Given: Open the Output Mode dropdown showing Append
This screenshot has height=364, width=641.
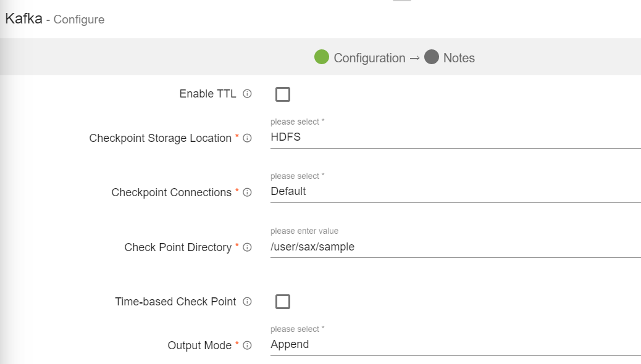Looking at the screenshot, I should click(x=455, y=345).
